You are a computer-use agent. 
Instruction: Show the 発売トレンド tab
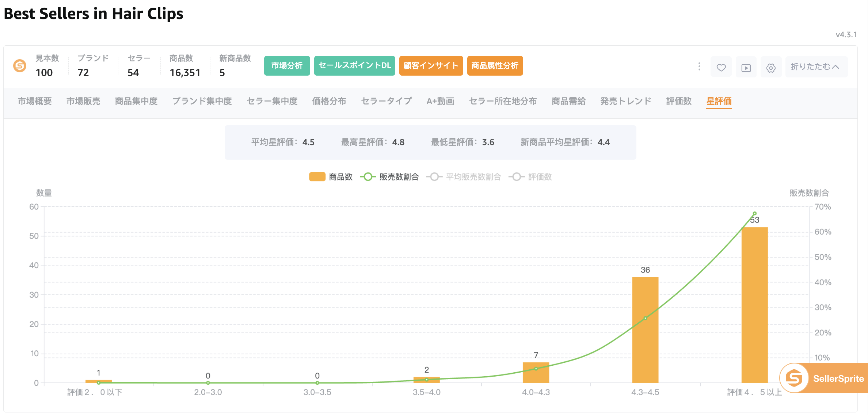click(626, 101)
